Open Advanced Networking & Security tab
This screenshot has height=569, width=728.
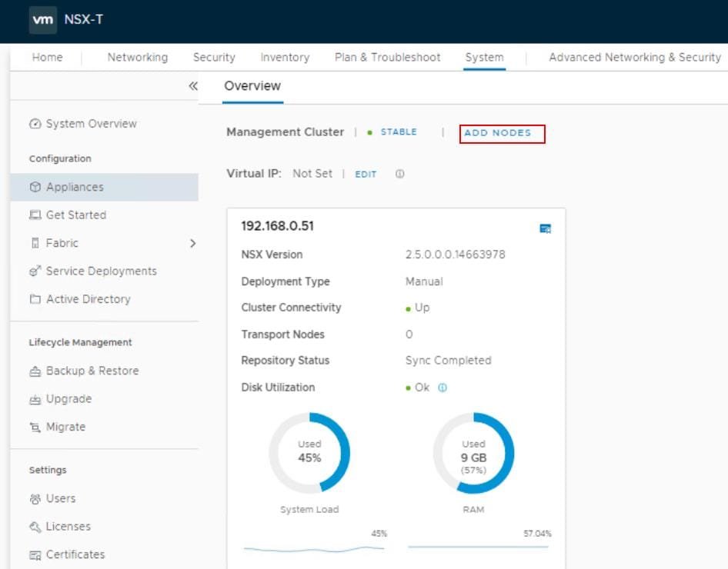click(x=634, y=58)
